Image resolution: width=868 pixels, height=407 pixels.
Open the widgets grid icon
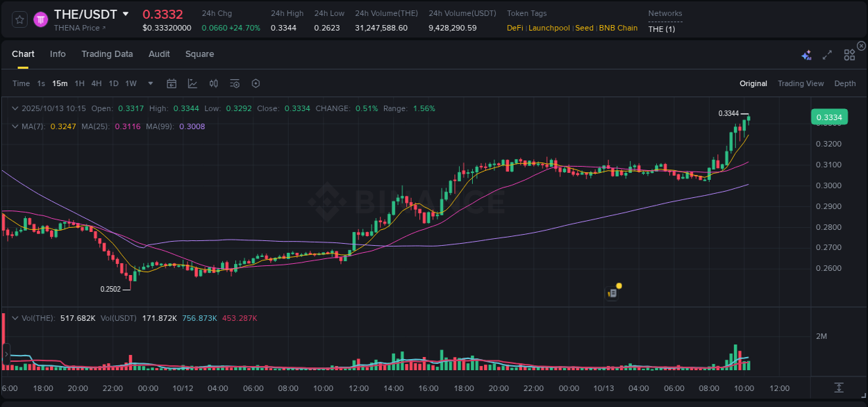click(849, 54)
